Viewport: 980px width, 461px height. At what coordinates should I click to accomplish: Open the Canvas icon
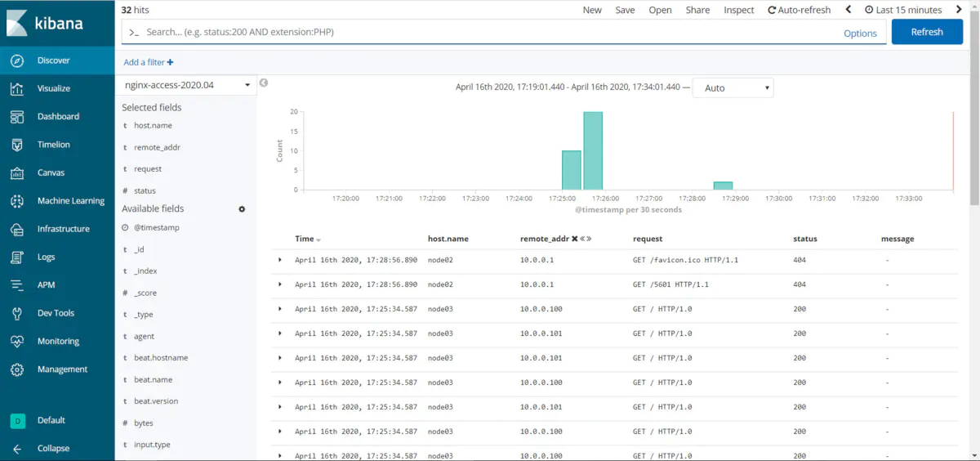17,172
